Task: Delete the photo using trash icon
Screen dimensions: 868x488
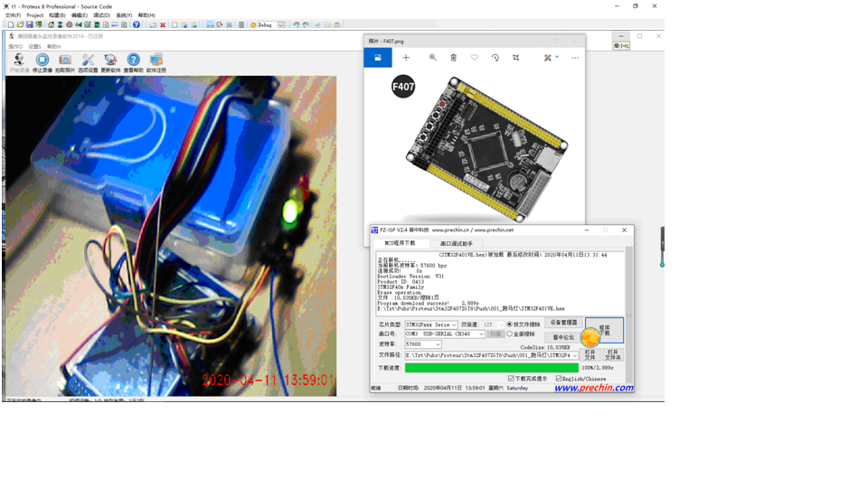Action: (x=454, y=58)
